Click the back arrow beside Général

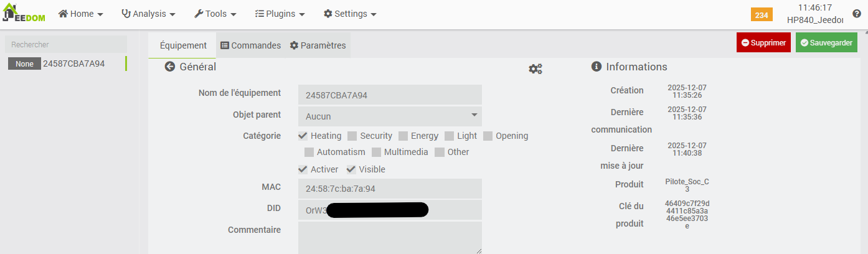169,67
